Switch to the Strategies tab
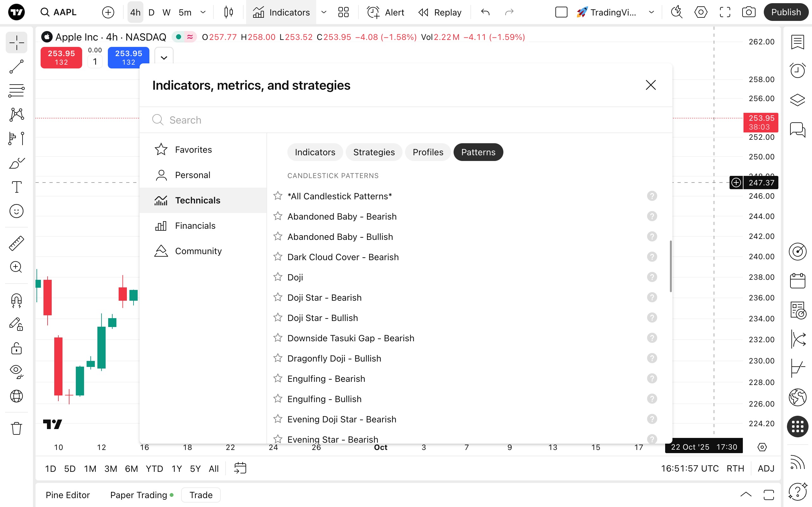Viewport: 812px width, 507px height. [x=374, y=152]
